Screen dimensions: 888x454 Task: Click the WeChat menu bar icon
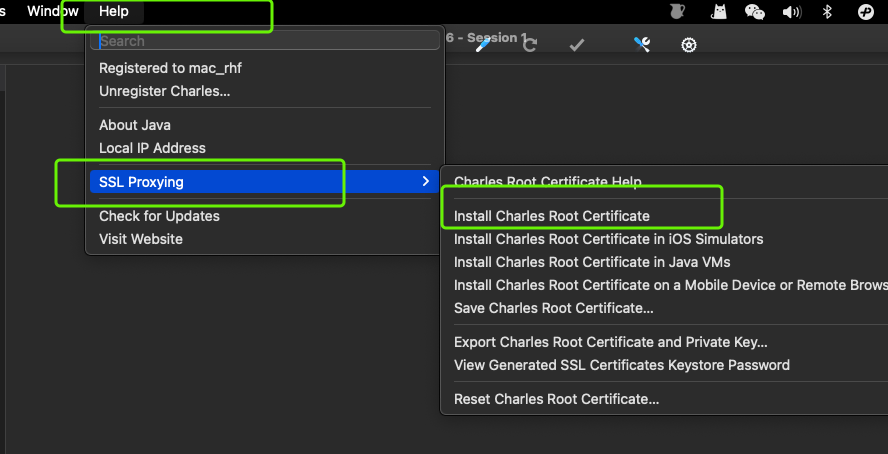(755, 12)
